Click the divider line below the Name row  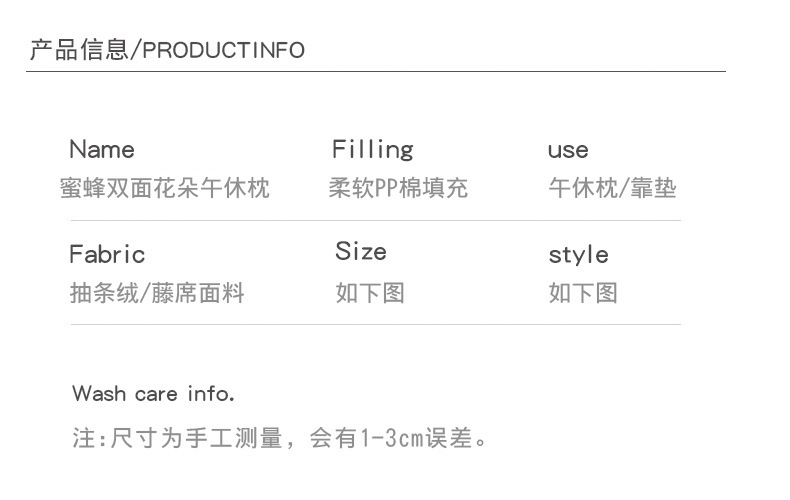(376, 220)
